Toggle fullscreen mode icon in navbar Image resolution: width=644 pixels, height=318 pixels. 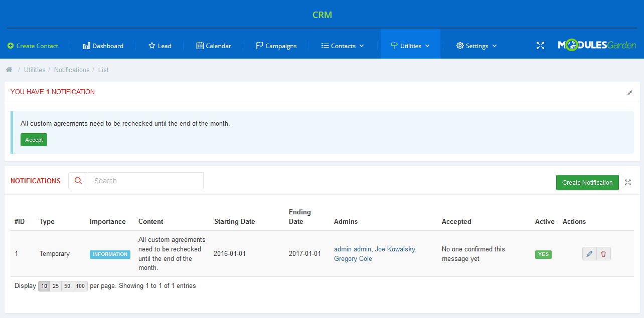(540, 46)
